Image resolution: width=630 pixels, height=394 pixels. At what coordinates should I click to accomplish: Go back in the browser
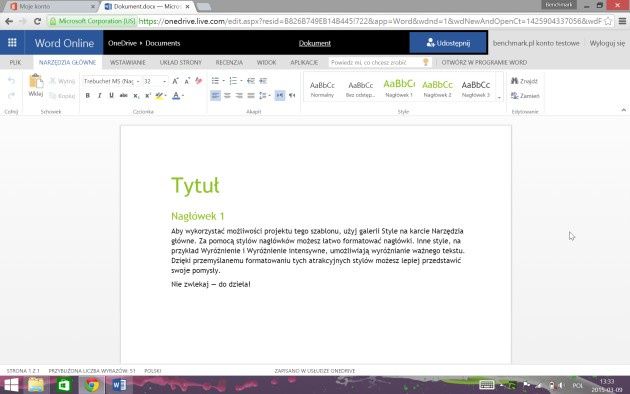(x=9, y=21)
